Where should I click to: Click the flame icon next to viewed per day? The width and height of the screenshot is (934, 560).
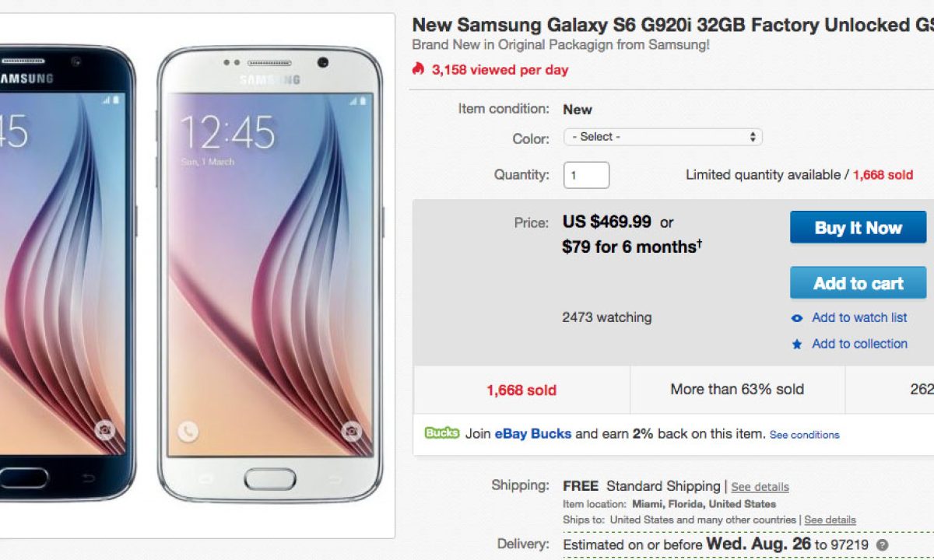pyautogui.click(x=419, y=69)
